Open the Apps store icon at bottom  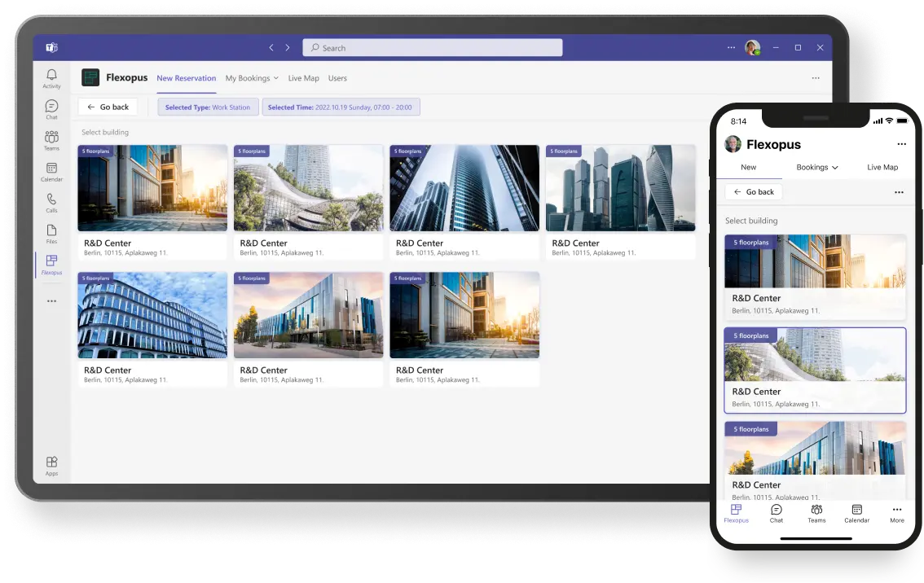pyautogui.click(x=51, y=462)
